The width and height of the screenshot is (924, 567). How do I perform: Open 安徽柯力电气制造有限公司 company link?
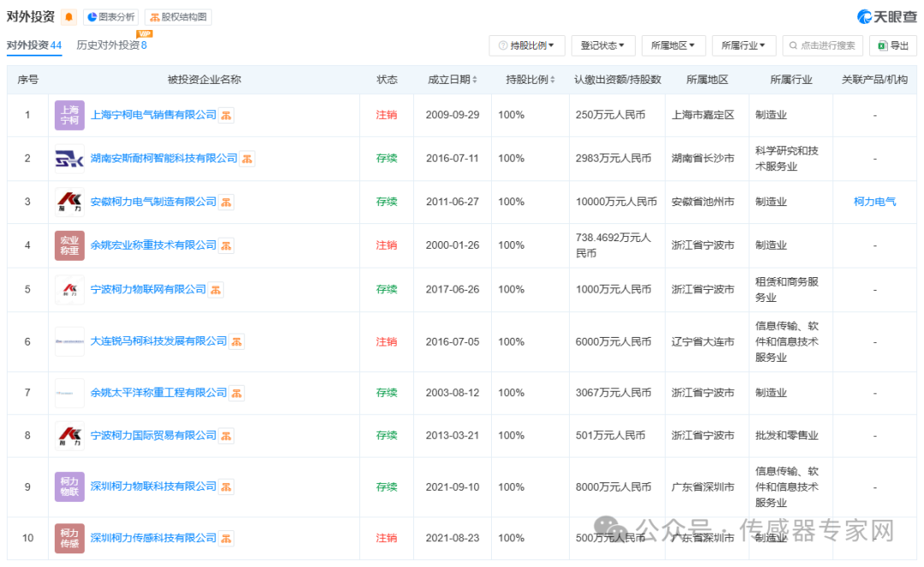coord(153,201)
